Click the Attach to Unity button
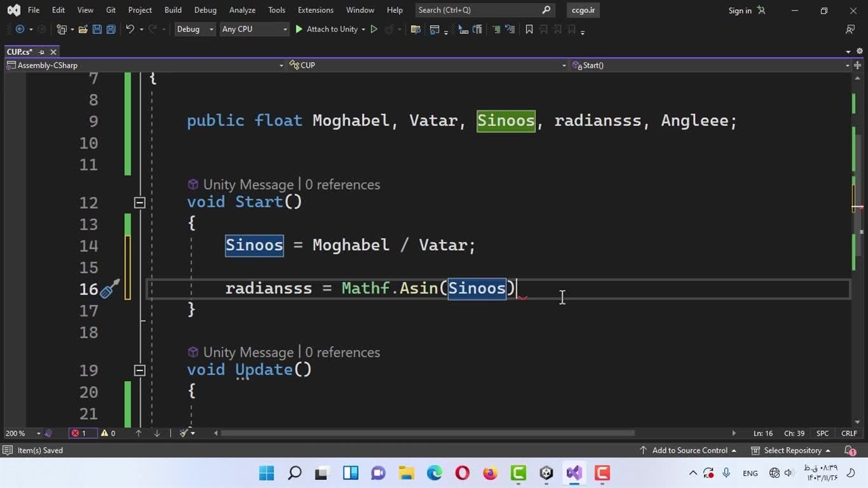Screen dimensions: 868x488 point(326,29)
